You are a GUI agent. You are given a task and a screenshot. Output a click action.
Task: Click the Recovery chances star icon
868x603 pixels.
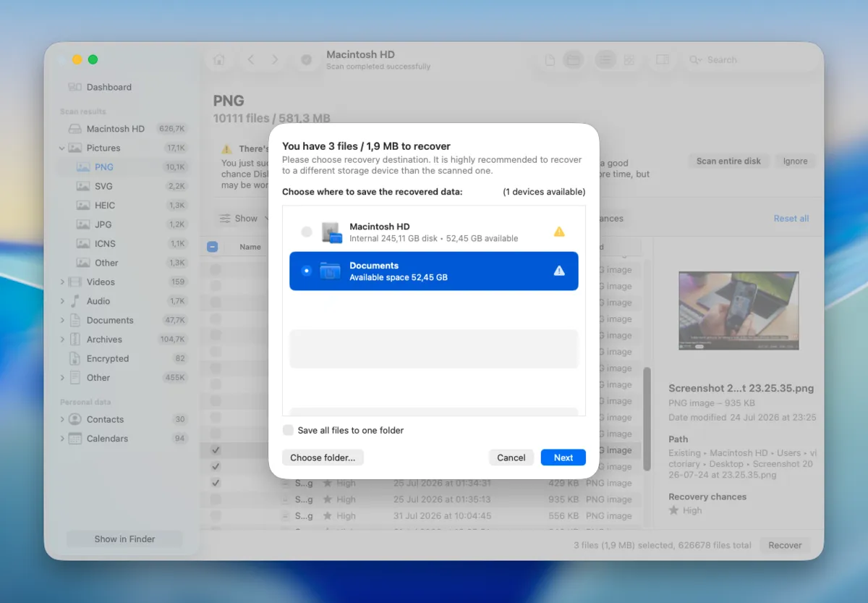[673, 510]
